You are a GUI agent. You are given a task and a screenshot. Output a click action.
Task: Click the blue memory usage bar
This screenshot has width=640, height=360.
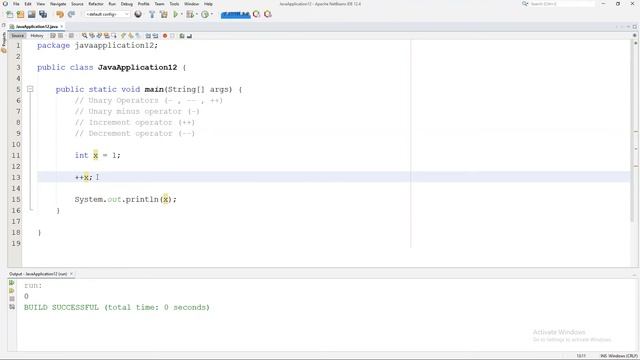(236, 15)
